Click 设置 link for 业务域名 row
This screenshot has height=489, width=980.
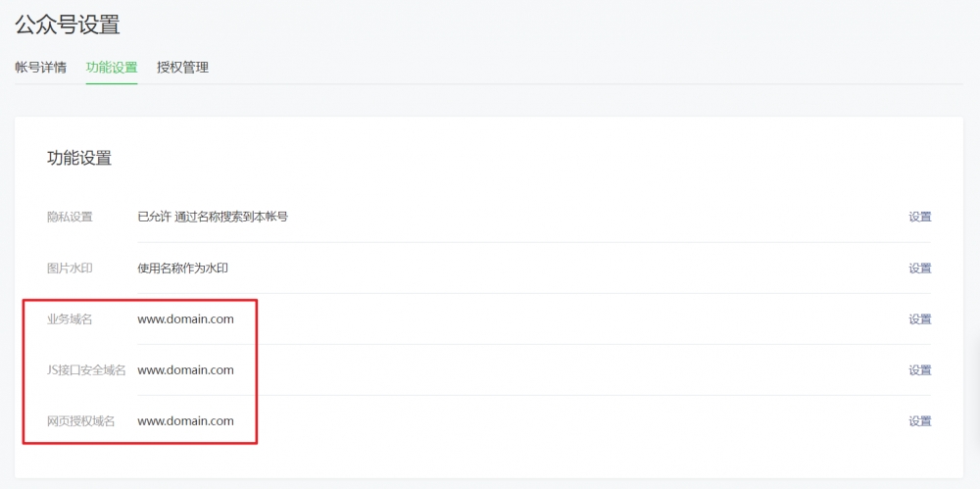pyautogui.click(x=920, y=318)
